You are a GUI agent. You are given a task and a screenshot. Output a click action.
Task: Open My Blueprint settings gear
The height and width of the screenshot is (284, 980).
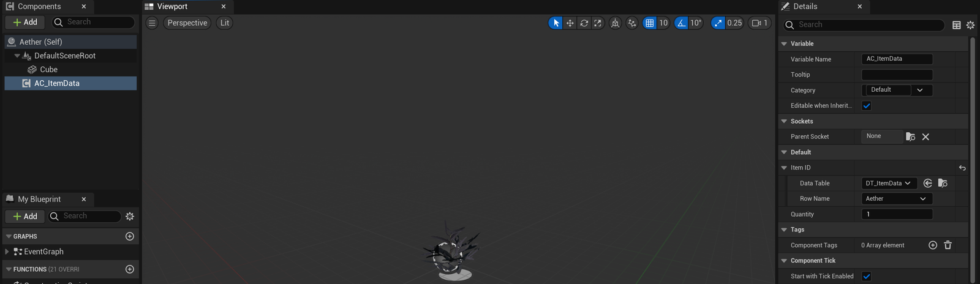(x=130, y=216)
